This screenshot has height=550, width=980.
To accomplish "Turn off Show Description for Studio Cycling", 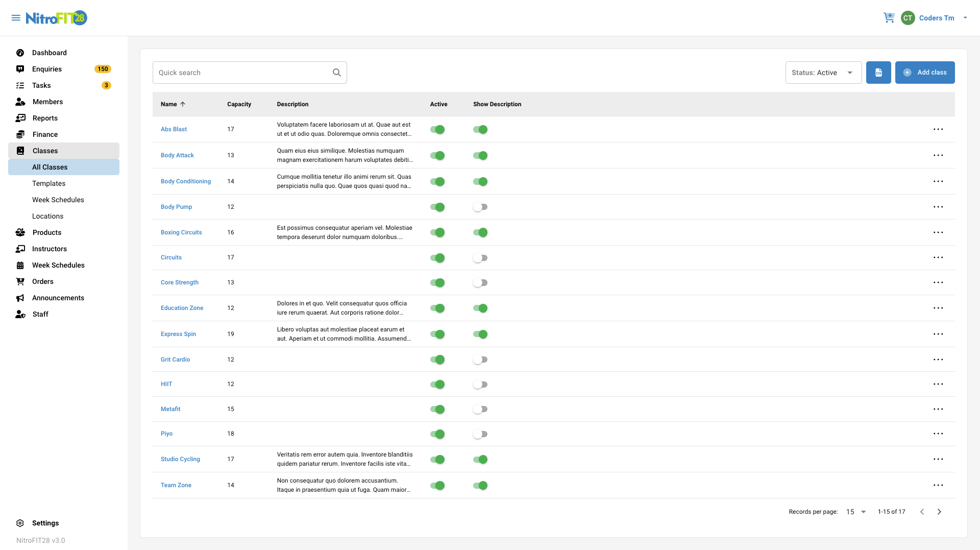I will click(480, 459).
